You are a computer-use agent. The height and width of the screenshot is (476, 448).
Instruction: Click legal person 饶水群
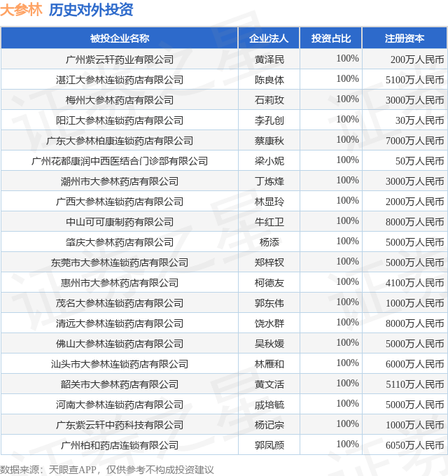tap(269, 323)
